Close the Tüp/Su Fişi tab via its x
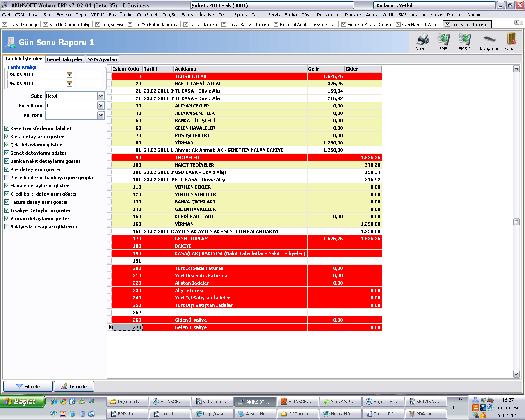This screenshot has width=525, height=420. pyautogui.click(x=98, y=25)
